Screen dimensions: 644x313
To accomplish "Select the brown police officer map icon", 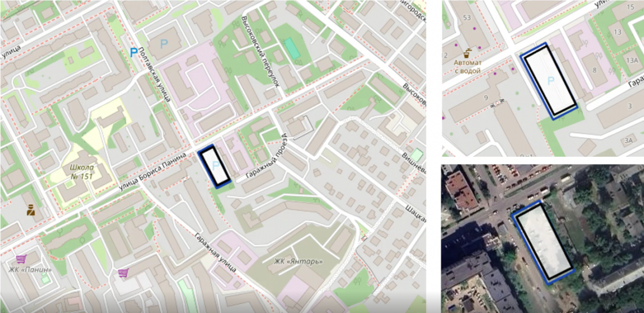I will (30, 210).
